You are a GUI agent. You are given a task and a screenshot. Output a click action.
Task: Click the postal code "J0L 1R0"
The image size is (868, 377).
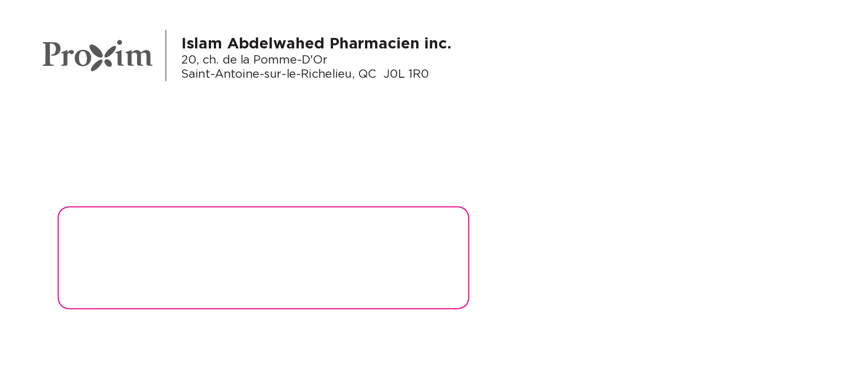click(406, 74)
